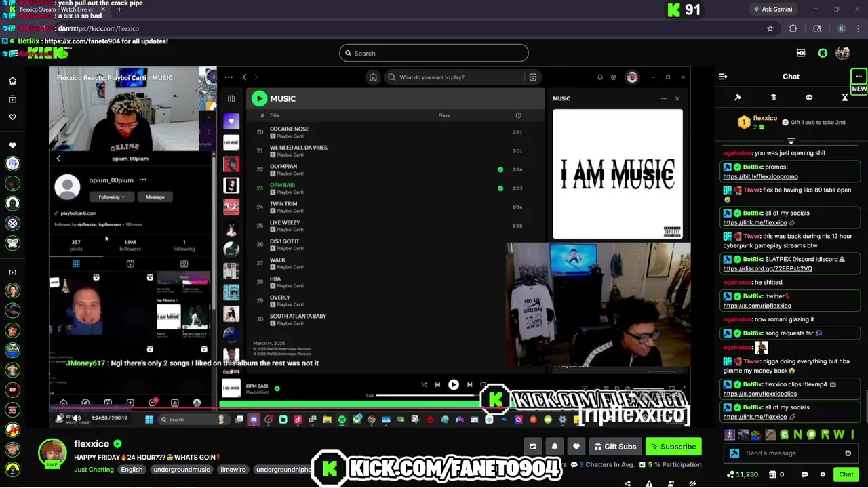Select the undergroundmusic tag
This screenshot has width=868, height=488.
click(x=181, y=470)
